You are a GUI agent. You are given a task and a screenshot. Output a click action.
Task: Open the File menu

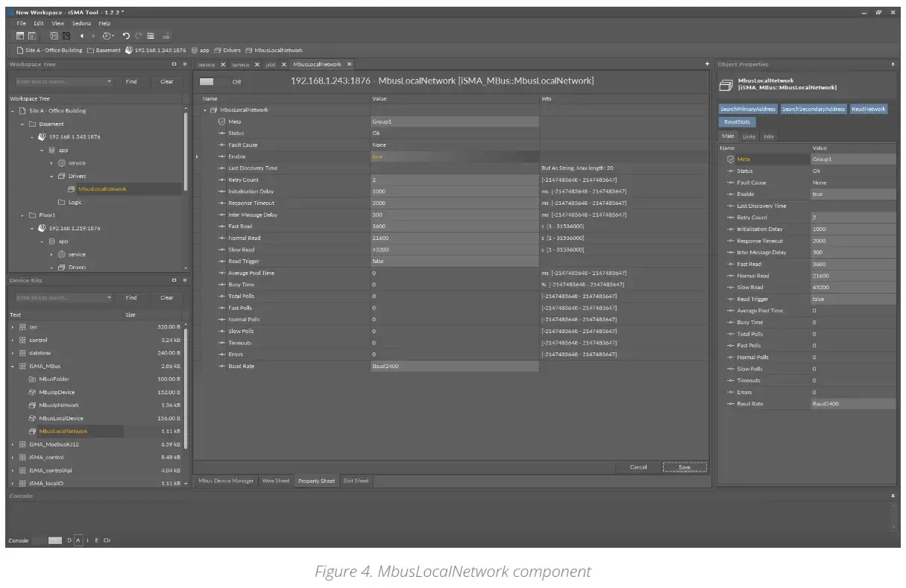[22, 23]
